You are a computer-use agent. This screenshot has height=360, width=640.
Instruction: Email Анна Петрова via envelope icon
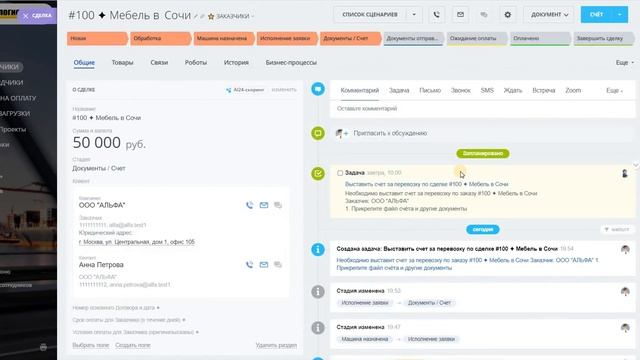[x=264, y=264]
